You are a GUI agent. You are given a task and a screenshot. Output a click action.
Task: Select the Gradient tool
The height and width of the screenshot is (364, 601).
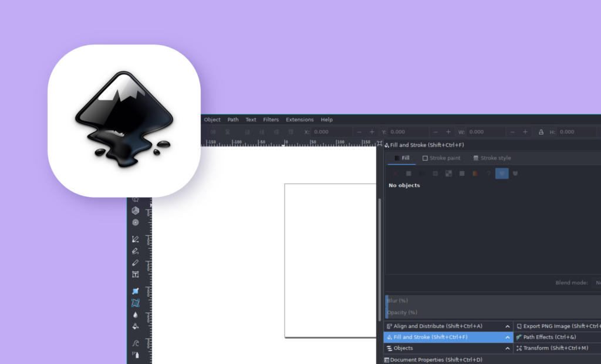click(136, 291)
